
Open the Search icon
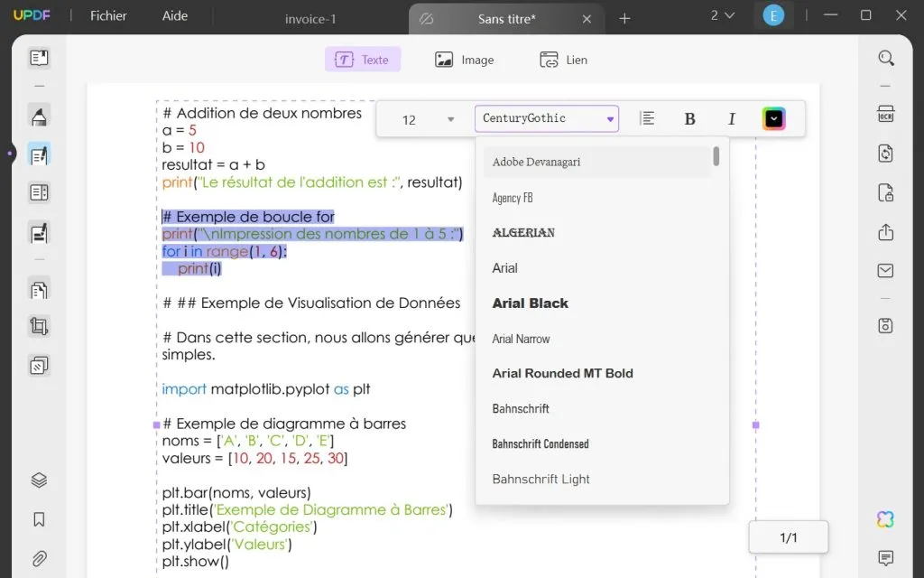point(885,57)
